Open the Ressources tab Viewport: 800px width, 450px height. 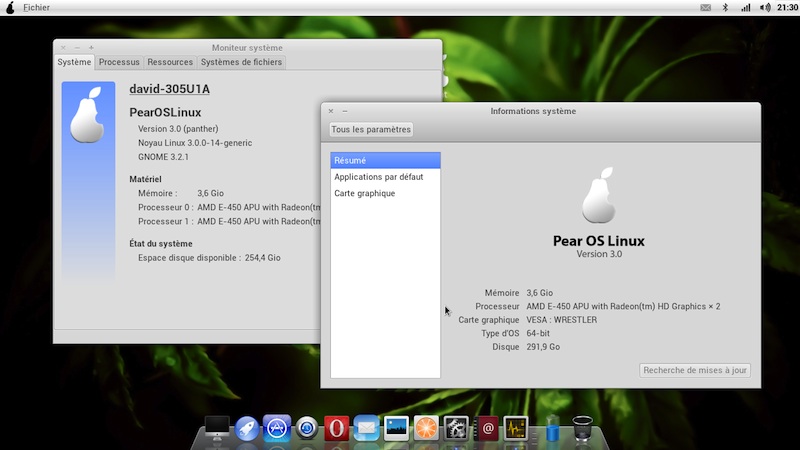point(170,62)
